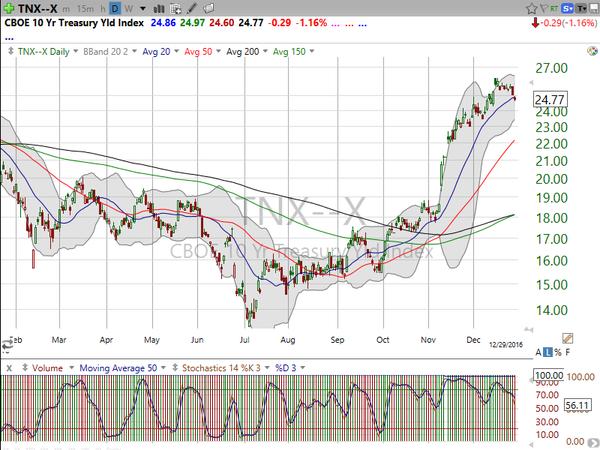Open the bar-chart plot style icon
Screen dimensions: 600x450
click(159, 8)
